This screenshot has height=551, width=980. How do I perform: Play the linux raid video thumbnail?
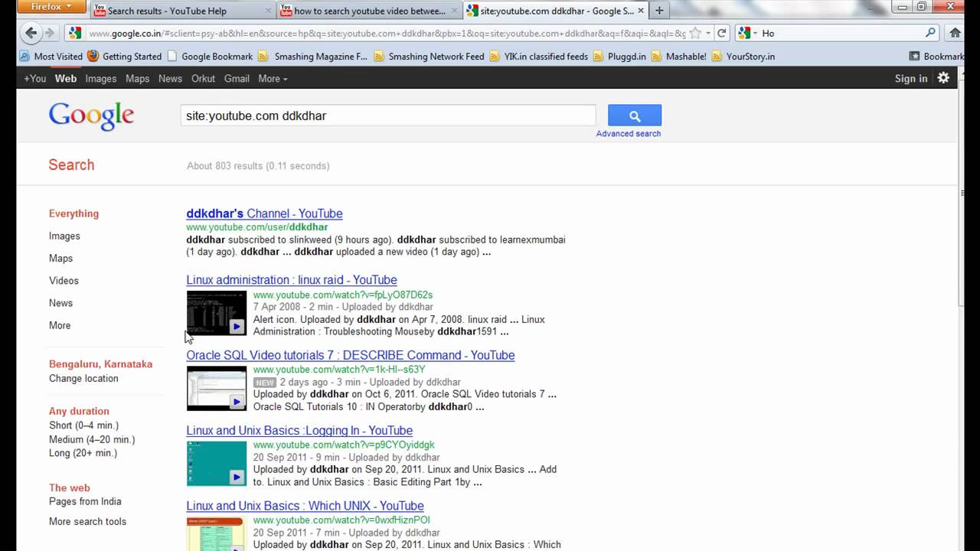tap(217, 313)
